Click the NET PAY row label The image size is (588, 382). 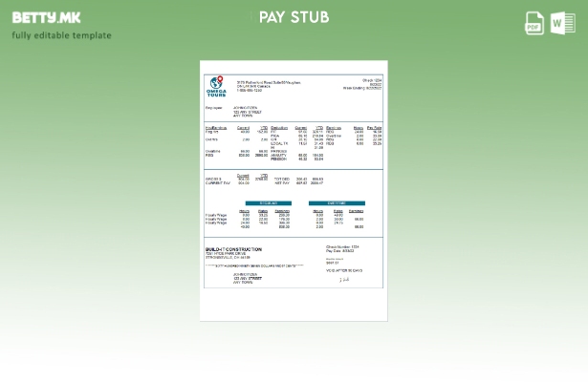tap(281, 183)
